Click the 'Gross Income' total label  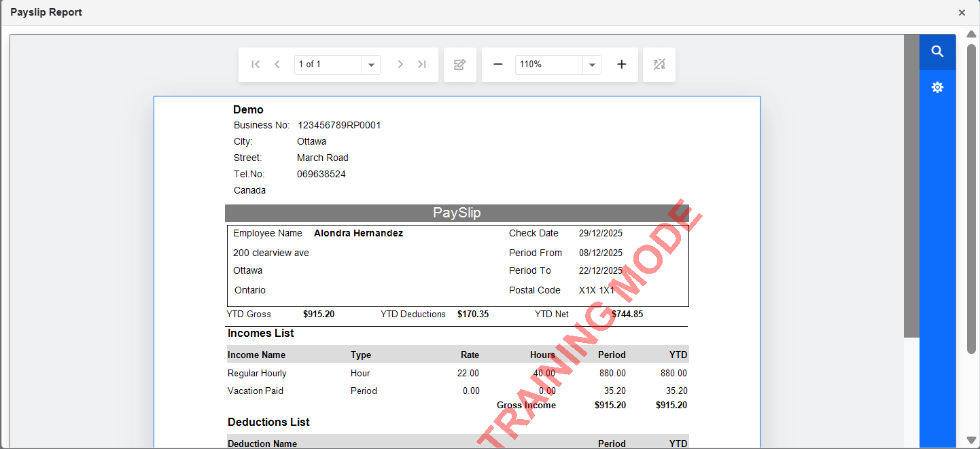[526, 405]
